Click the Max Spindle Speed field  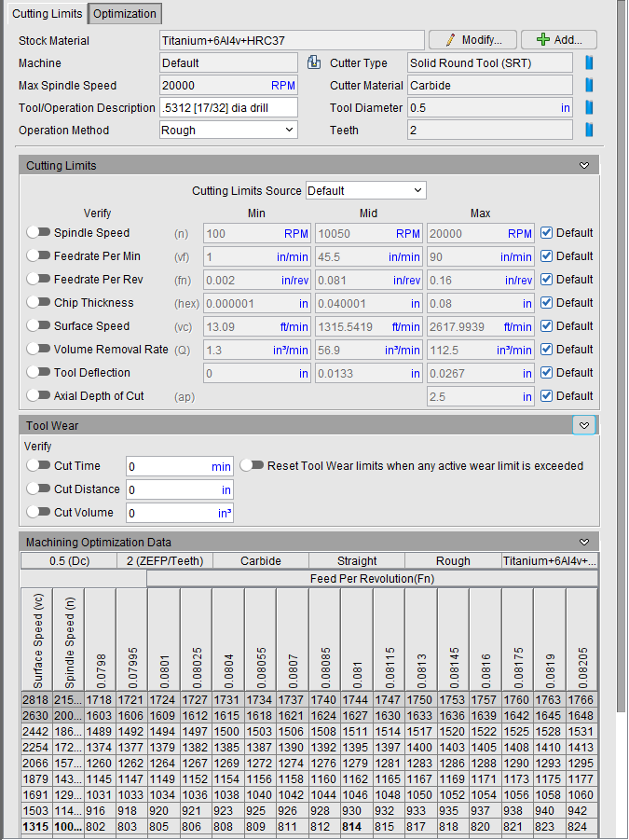228,85
